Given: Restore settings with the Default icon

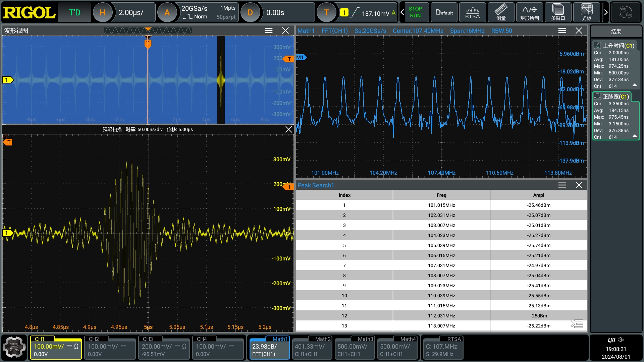Looking at the screenshot, I should click(444, 12).
